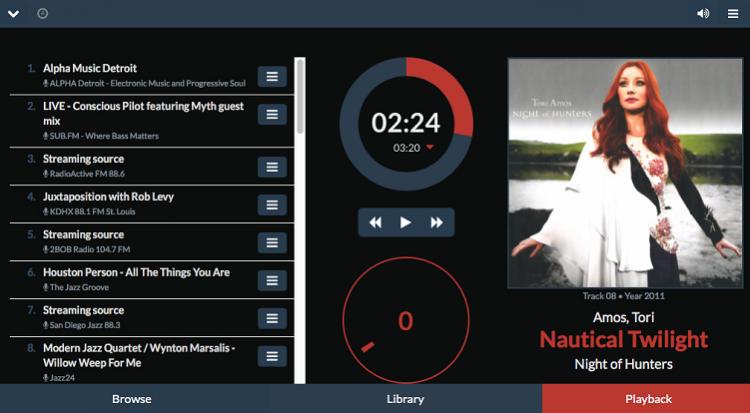This screenshot has width=750, height=413.
Task: Click the Nautical Twilight song title
Action: [x=624, y=340]
